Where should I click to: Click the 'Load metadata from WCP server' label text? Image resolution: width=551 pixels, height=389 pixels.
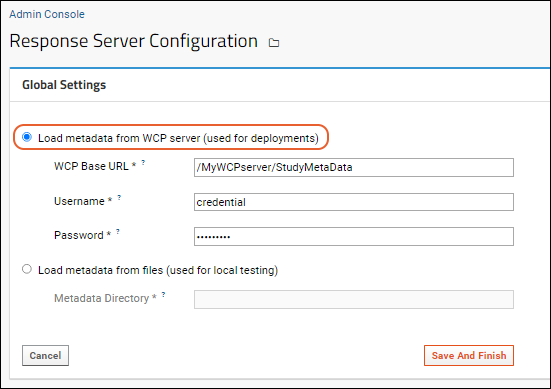coord(178,138)
